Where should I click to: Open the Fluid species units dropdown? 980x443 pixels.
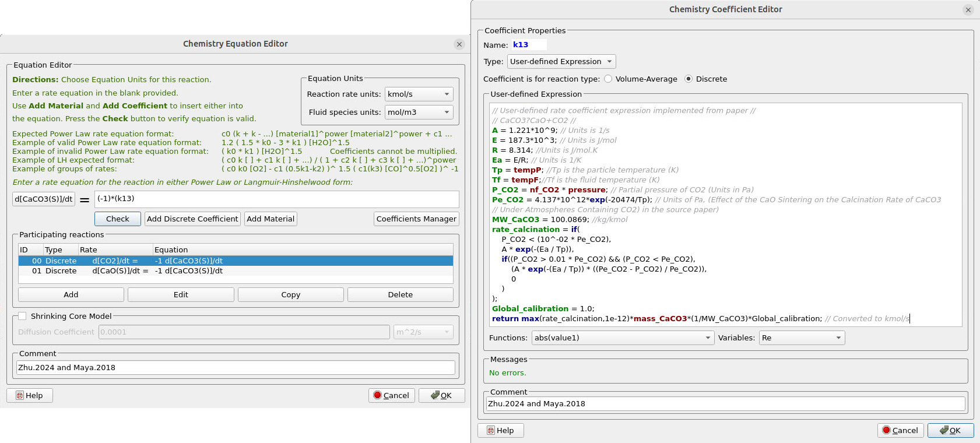[x=419, y=112]
